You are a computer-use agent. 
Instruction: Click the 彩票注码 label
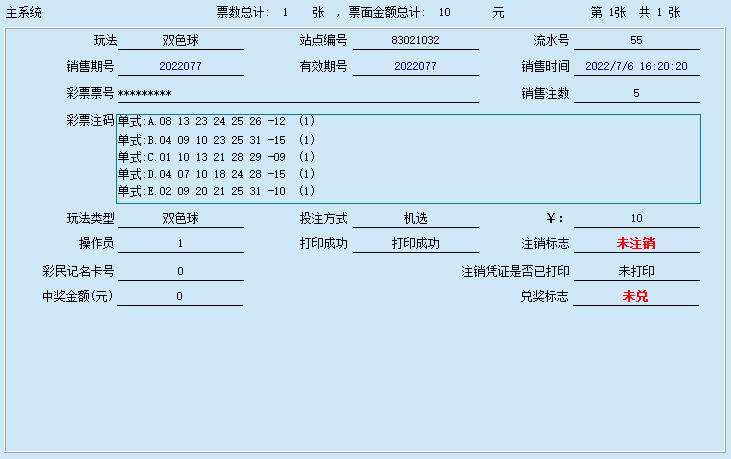click(x=90, y=121)
